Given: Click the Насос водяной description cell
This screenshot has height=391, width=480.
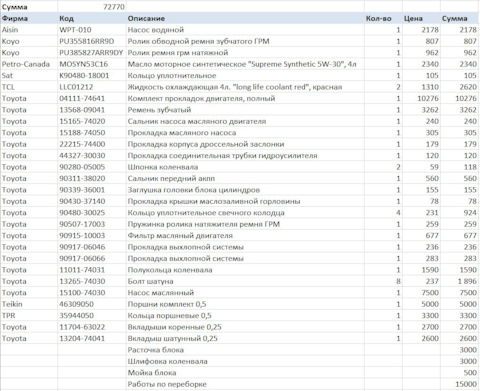Looking at the screenshot, I should coord(245,30).
